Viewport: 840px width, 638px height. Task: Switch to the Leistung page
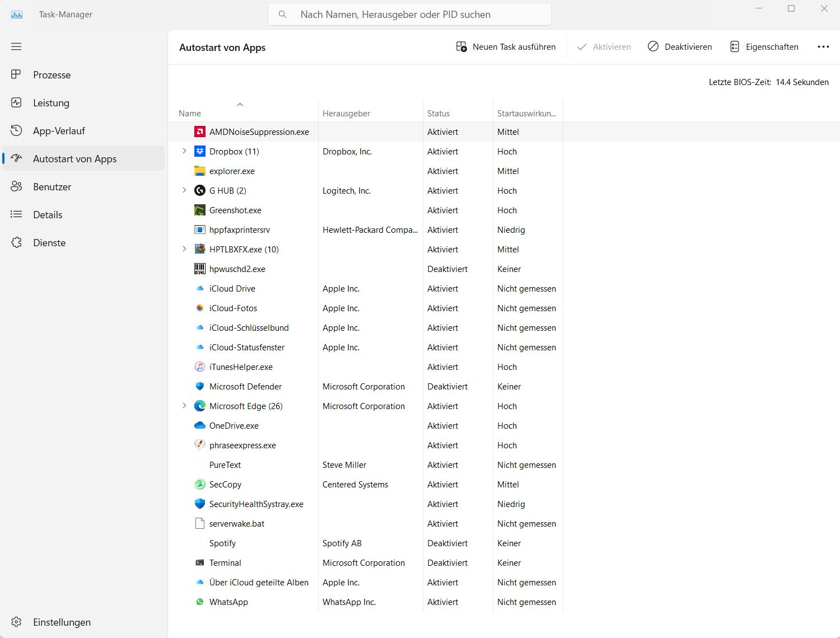coord(51,103)
